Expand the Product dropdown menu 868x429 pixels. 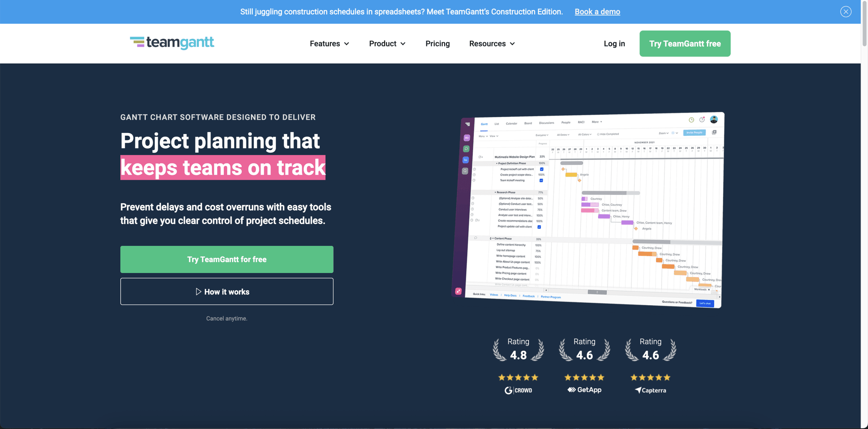387,43
